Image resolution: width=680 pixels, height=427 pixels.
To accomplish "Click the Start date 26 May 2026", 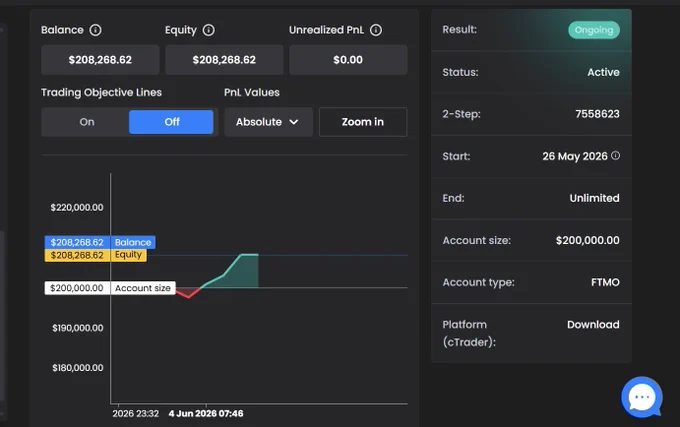I will 575,156.
